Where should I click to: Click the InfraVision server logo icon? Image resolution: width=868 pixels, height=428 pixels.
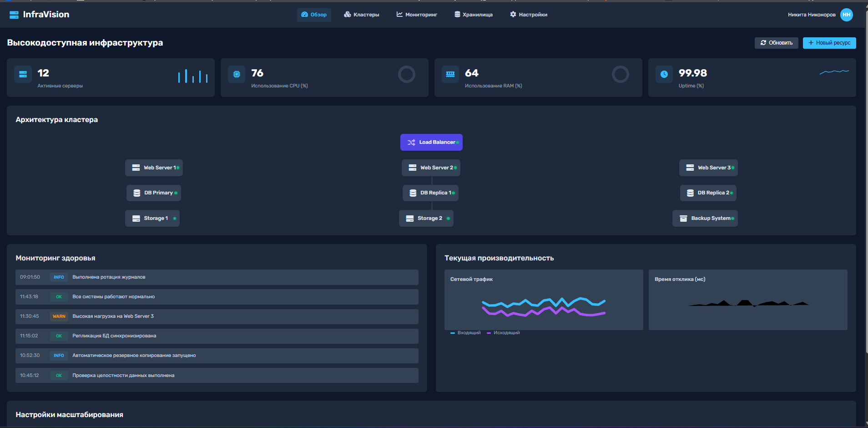click(14, 15)
